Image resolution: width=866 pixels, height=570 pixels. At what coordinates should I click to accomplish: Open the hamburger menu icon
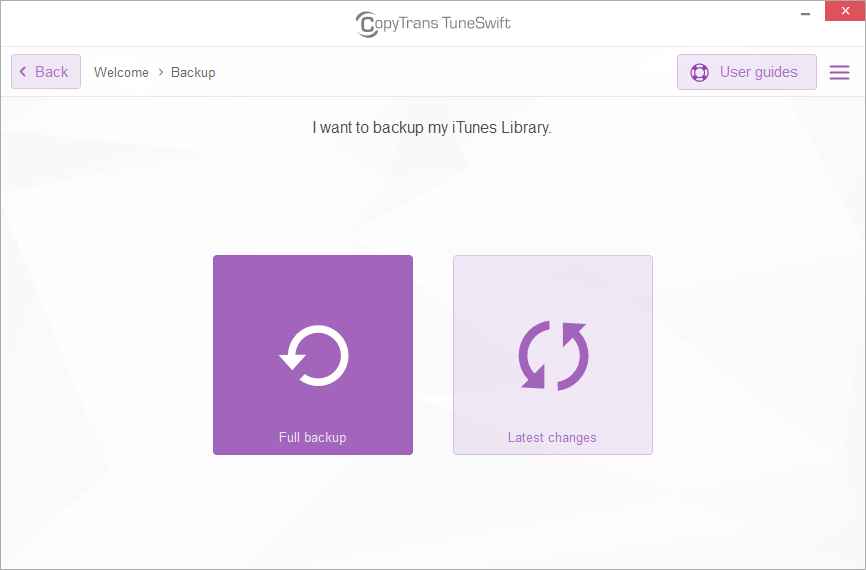coord(839,72)
